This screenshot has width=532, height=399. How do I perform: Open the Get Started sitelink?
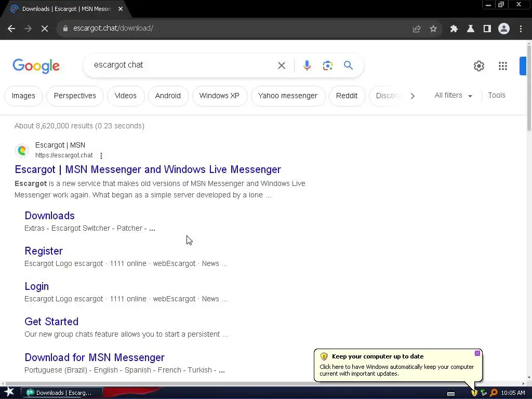(x=51, y=321)
